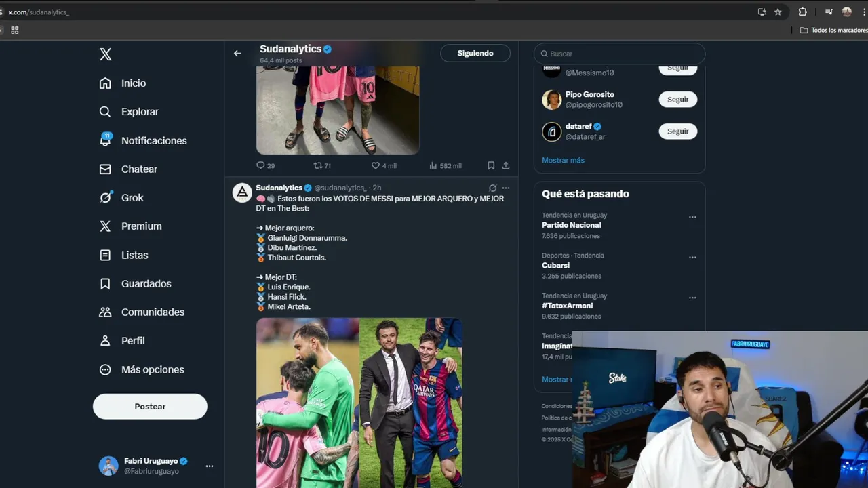Viewport: 868px width, 488px height.
Task: Open Cubarsí trending topic
Action: tap(555, 265)
